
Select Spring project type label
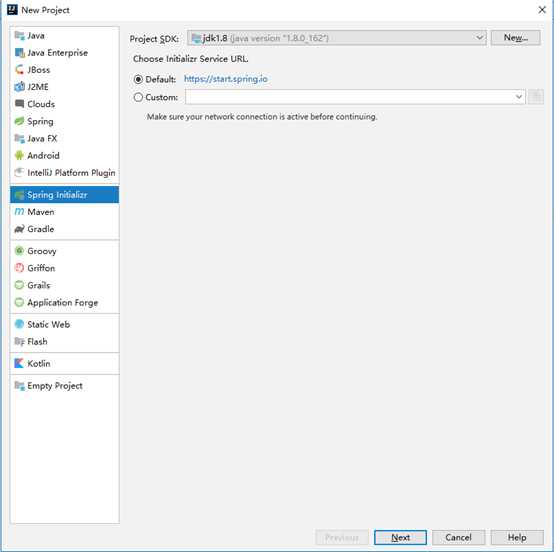(x=40, y=122)
